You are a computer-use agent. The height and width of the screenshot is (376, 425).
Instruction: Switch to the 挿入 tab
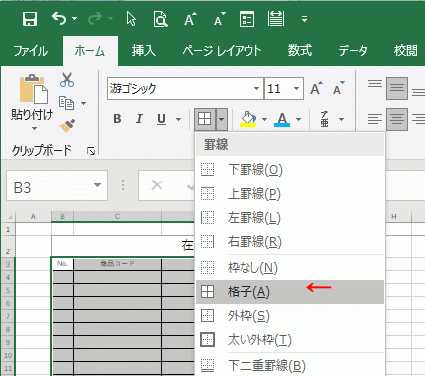tap(144, 51)
